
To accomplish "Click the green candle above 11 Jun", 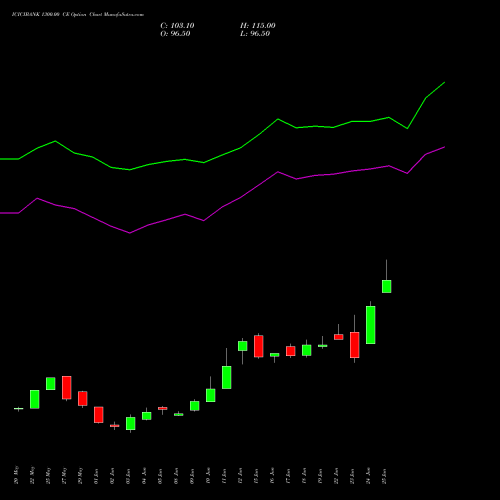I will point(227,377).
